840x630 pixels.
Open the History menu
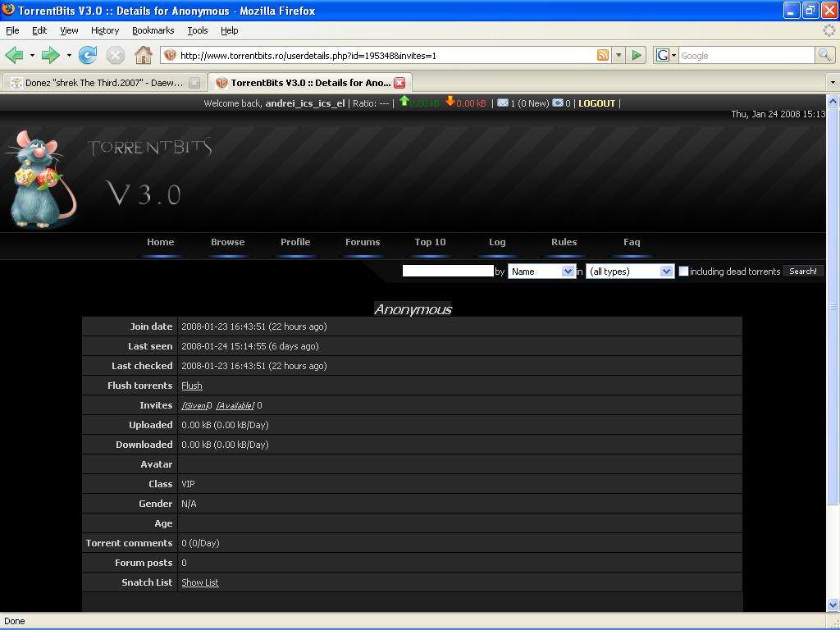(105, 30)
